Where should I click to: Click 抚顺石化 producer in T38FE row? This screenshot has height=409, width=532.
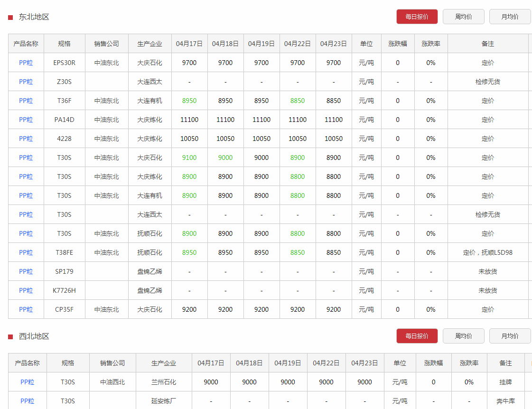(x=149, y=252)
